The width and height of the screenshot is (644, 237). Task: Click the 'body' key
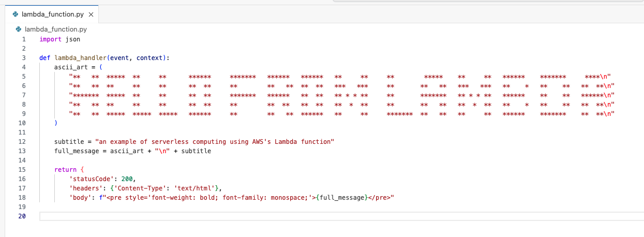[x=80, y=198]
